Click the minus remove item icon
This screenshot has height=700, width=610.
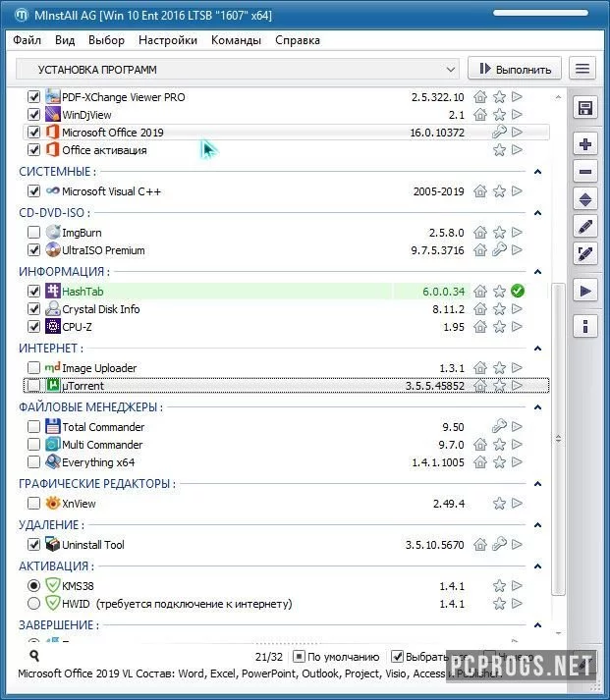pos(585,172)
